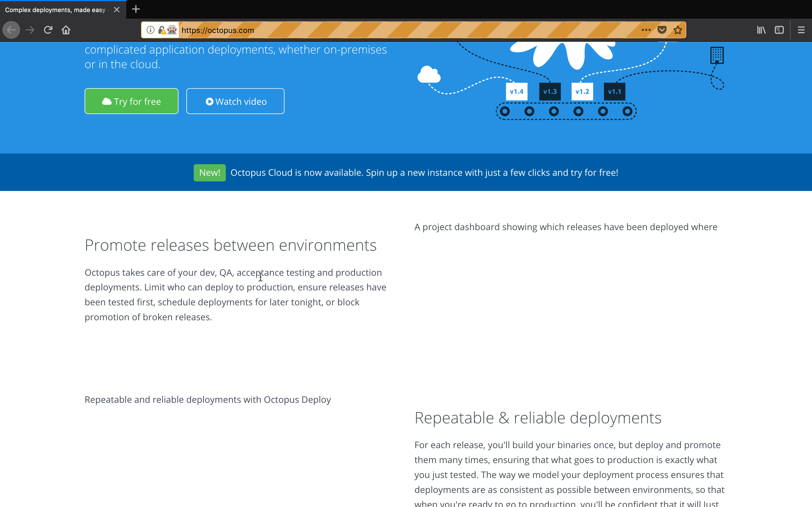Viewport: 812px width, 507px height.
Task: Go to the browser home page
Action: point(66,30)
